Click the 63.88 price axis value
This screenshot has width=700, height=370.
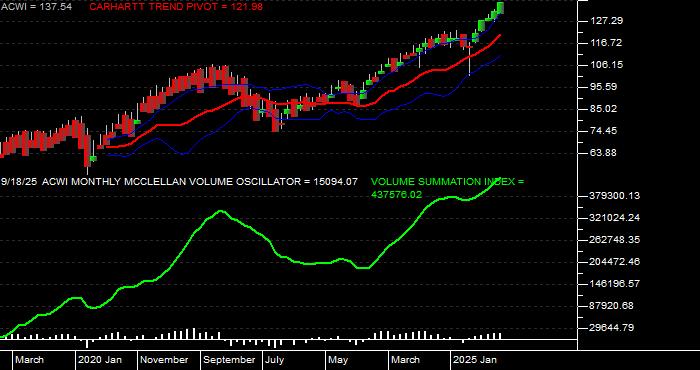point(605,153)
